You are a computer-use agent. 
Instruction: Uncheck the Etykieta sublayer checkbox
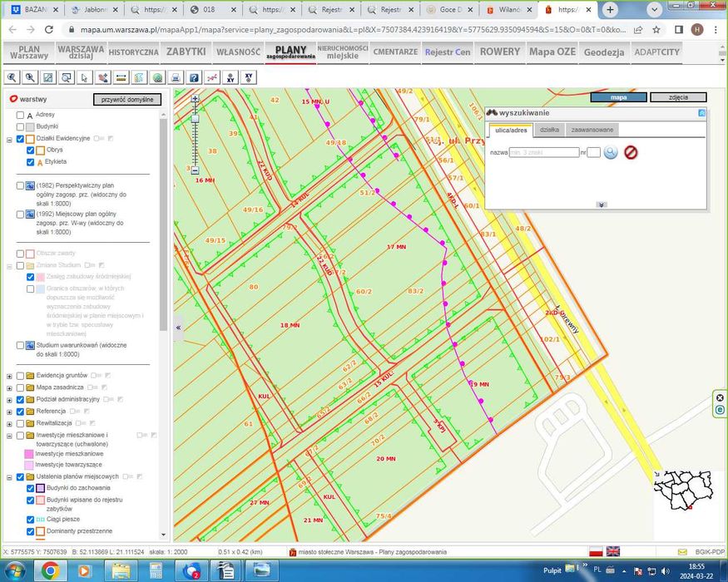click(30, 162)
